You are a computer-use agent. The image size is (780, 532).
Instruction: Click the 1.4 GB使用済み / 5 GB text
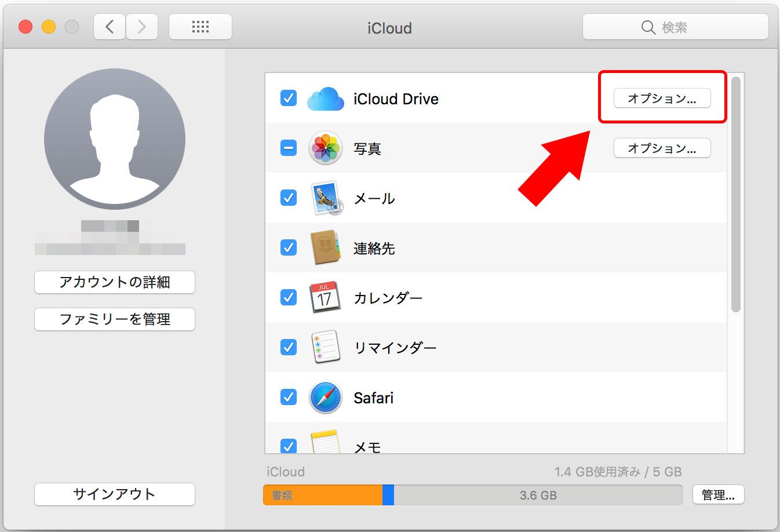pos(618,472)
